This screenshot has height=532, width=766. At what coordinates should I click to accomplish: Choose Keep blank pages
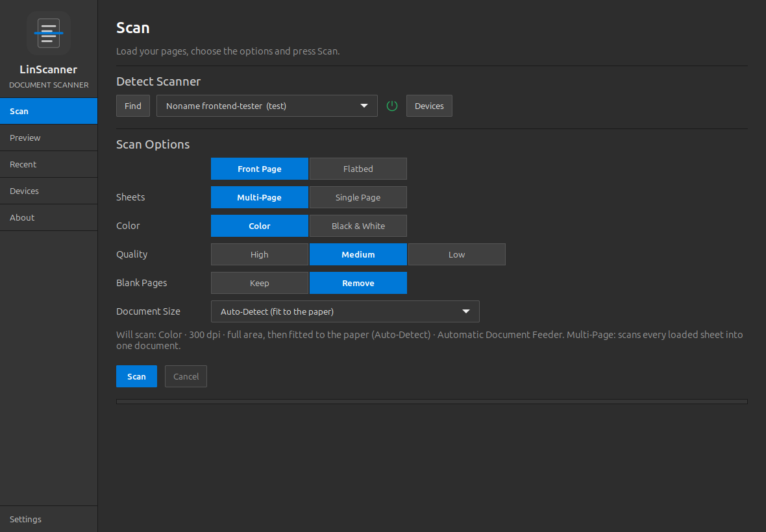click(x=260, y=283)
